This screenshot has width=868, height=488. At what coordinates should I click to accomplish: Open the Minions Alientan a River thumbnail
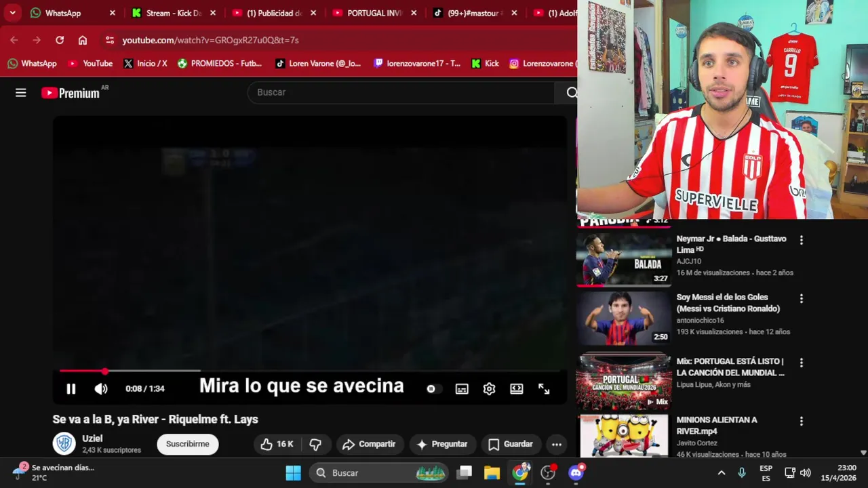(624, 436)
